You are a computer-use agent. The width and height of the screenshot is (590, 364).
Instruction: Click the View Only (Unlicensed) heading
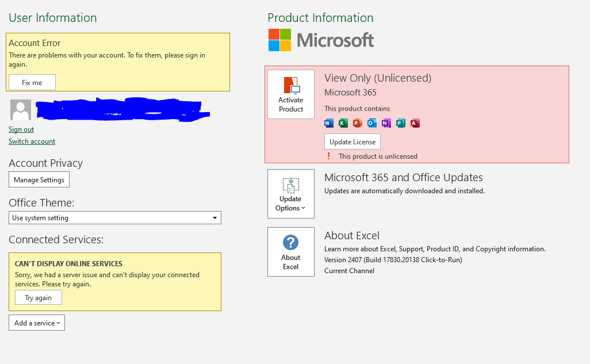pos(378,78)
